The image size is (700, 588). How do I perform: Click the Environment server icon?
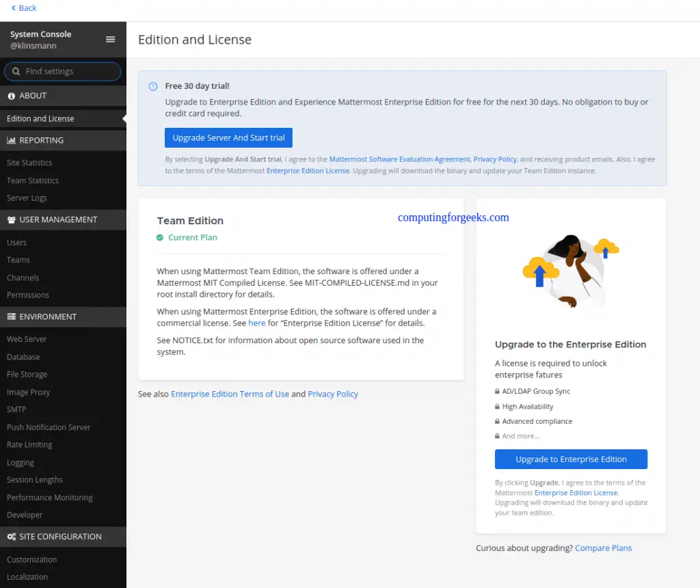tap(11, 317)
